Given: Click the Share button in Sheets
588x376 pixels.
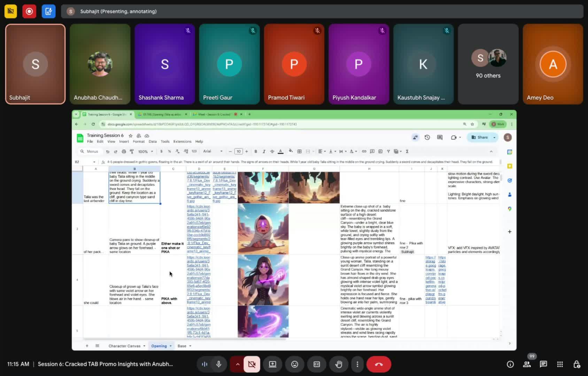Looking at the screenshot, I should coord(480,138).
